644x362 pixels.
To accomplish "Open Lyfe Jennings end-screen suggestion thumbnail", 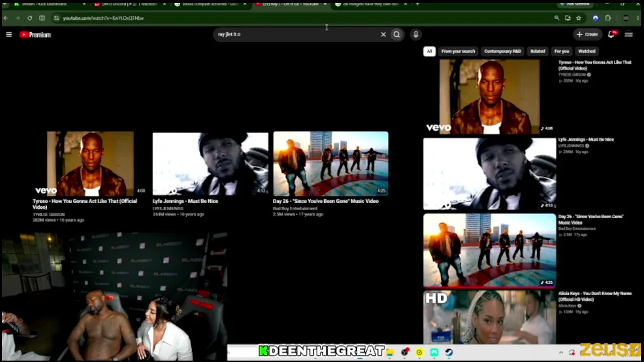I will pos(210,163).
